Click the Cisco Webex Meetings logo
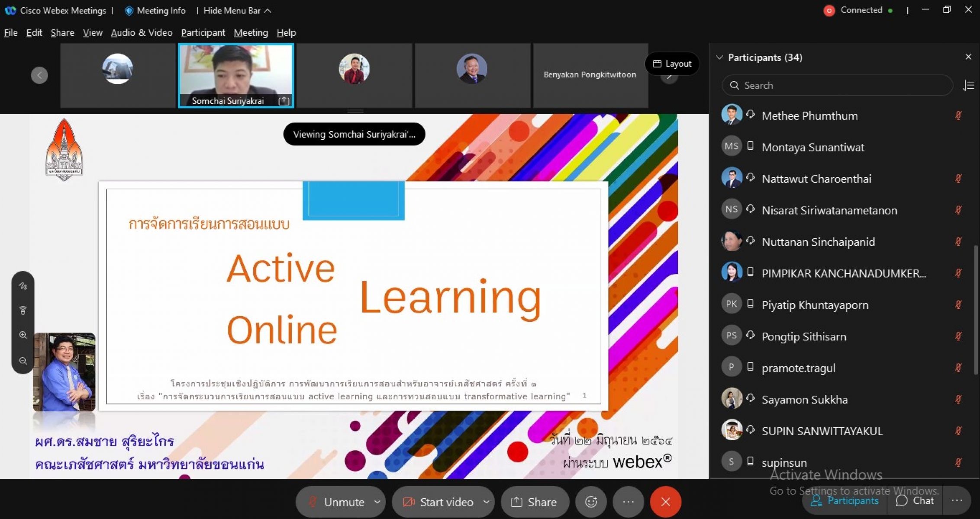This screenshot has width=980, height=519. tap(11, 10)
